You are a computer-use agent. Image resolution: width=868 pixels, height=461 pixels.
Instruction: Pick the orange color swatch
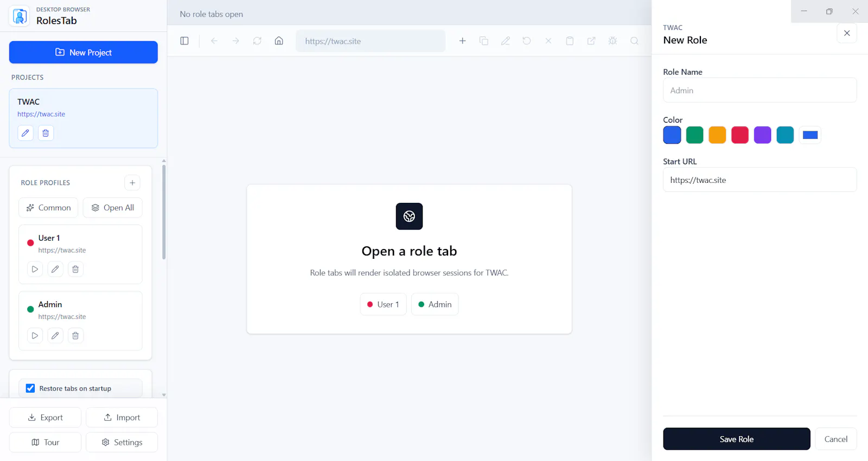[x=717, y=135]
